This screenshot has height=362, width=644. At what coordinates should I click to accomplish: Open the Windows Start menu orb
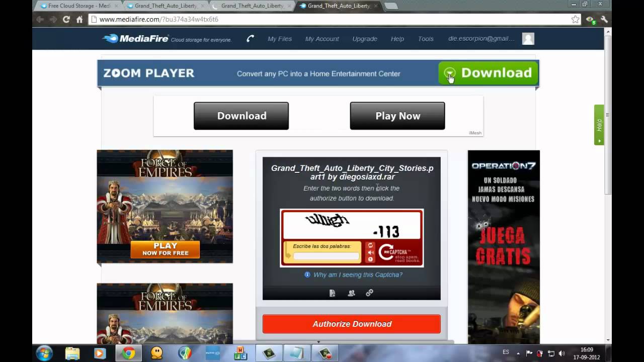point(44,353)
